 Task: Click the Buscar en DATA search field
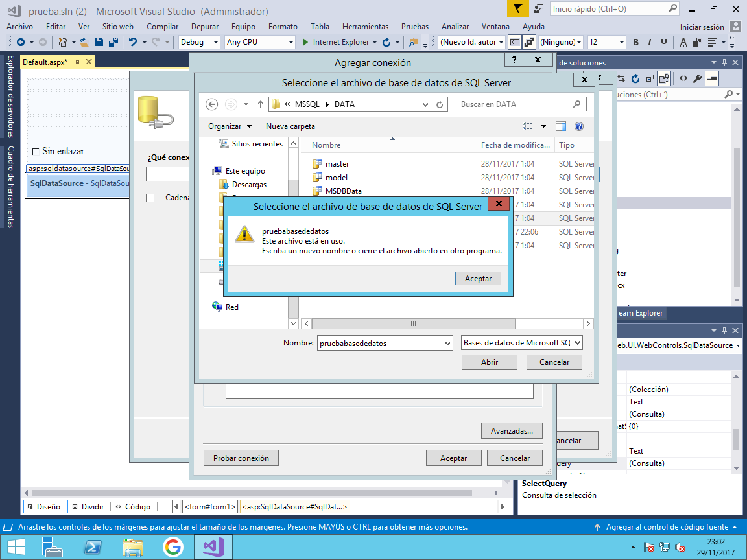point(520,104)
